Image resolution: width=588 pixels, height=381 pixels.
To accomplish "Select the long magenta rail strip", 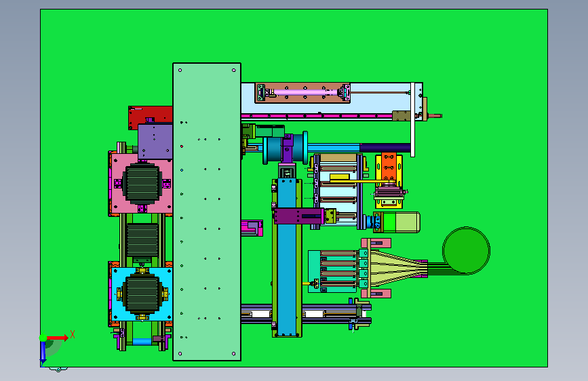I will [317, 116].
